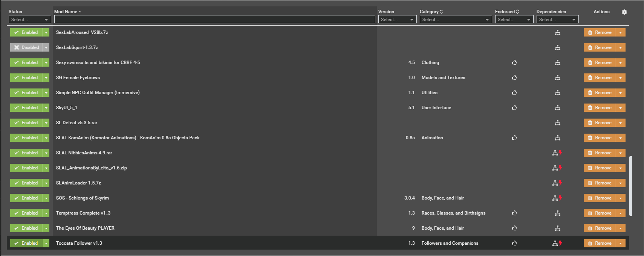The height and width of the screenshot is (256, 644).
Task: Click dependency icon for Simple NPC Outfit Manager
Action: [x=558, y=93]
